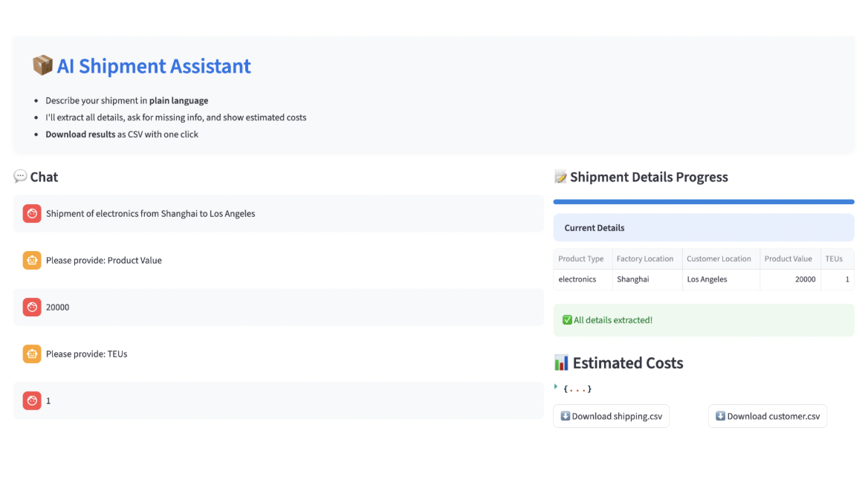Click bot avatar beside TEUs request
The image size is (868, 488).
click(x=32, y=354)
